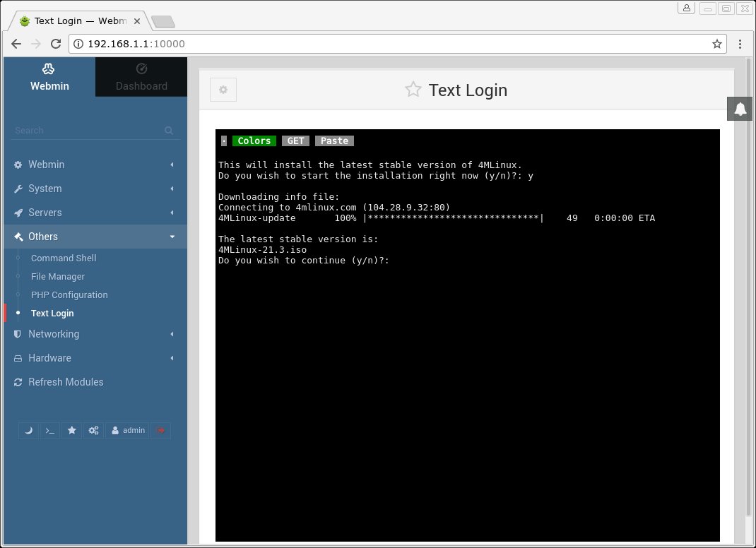Click the address bar URL
This screenshot has height=548, width=756.
[x=136, y=44]
